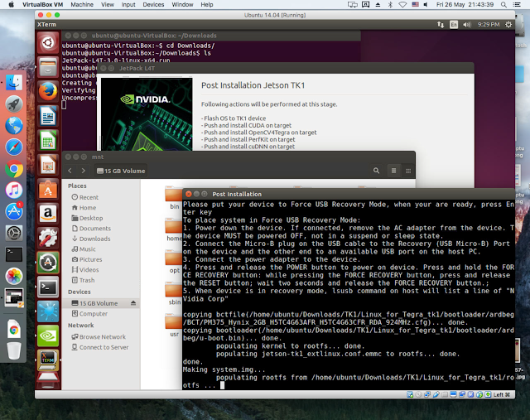Switch file manager to list view
Viewport: 530px width, 420px height.
click(x=394, y=171)
